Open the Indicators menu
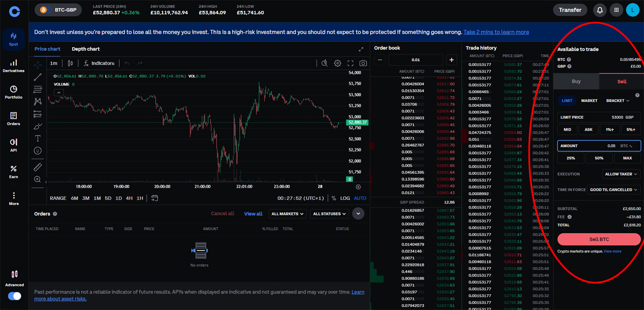 [x=99, y=63]
